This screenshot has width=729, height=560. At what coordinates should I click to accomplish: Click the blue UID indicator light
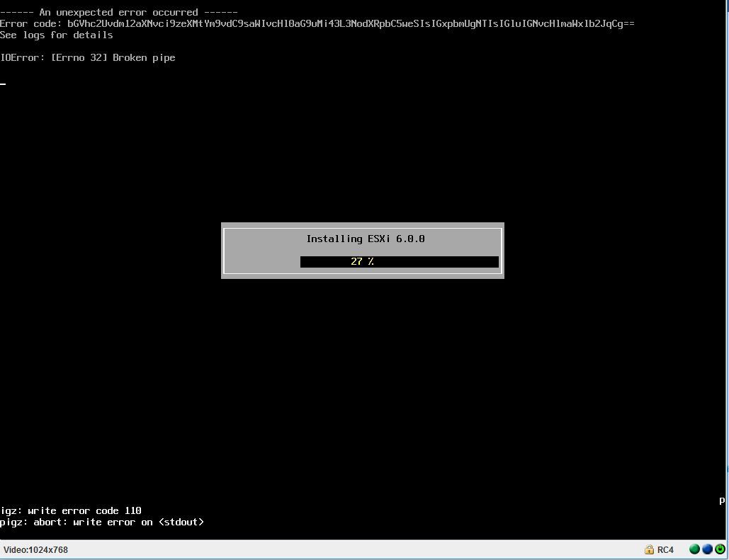[707, 549]
